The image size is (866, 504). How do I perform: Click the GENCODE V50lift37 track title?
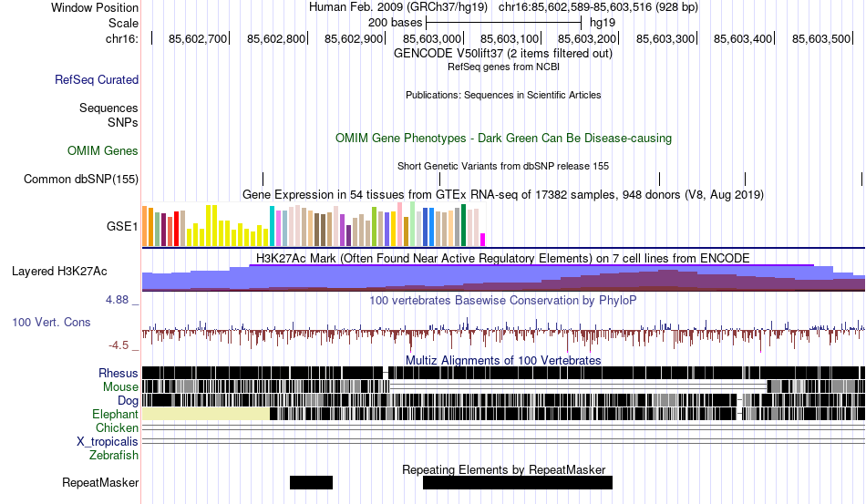(503, 54)
